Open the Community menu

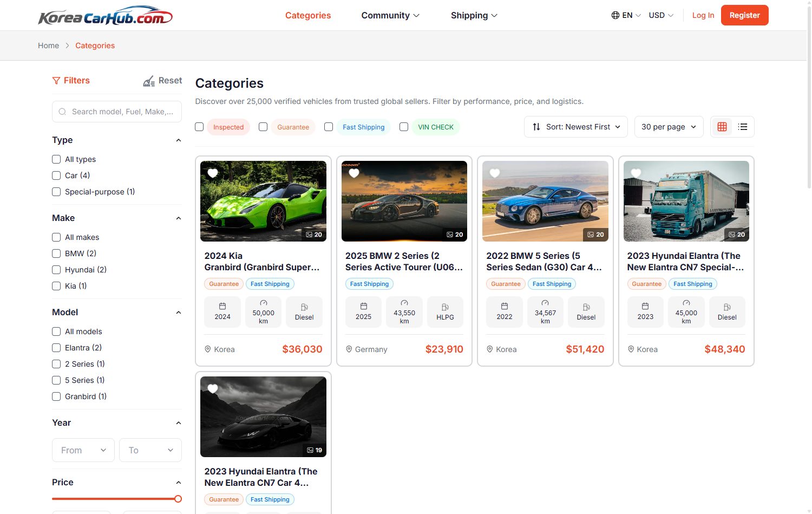[390, 15]
